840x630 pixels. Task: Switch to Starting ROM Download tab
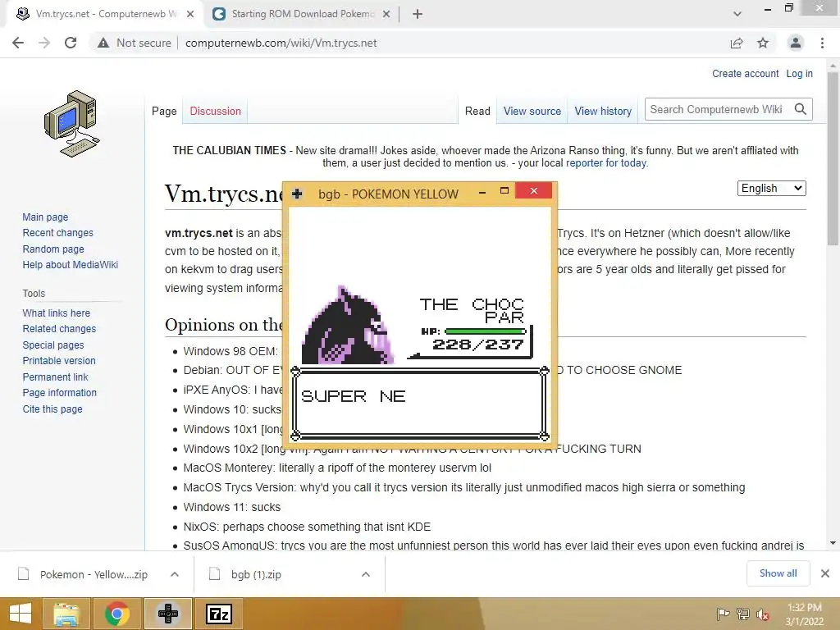(x=303, y=14)
